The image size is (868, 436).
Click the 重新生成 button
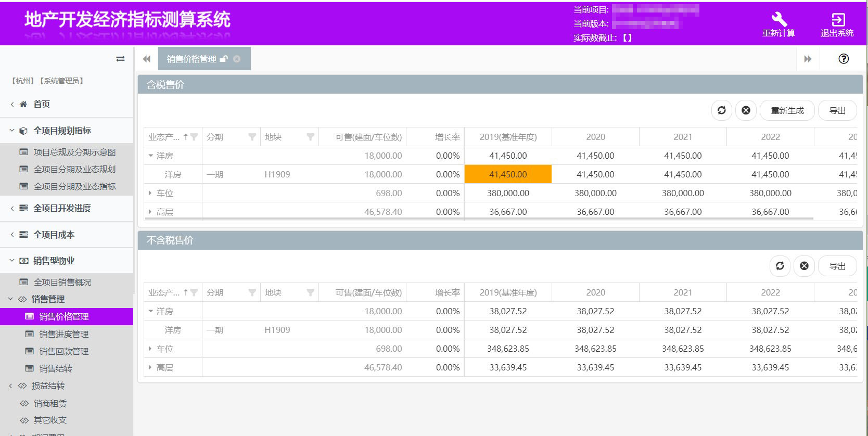pyautogui.click(x=787, y=110)
